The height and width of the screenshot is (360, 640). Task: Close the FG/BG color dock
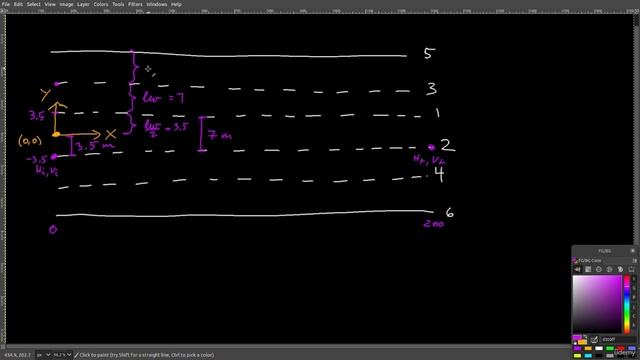click(x=633, y=251)
